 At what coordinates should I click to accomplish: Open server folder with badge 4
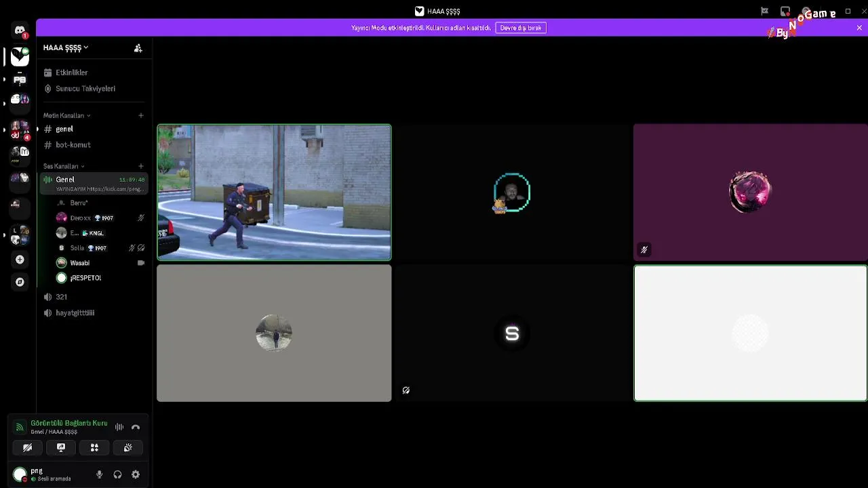coord(20,131)
